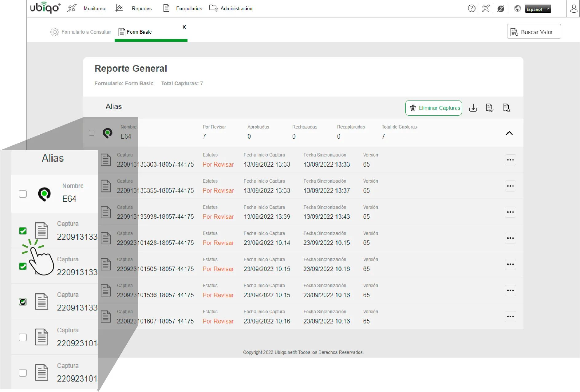Click the chart icon beside Reportes
The width and height of the screenshot is (580, 392).
point(119,8)
